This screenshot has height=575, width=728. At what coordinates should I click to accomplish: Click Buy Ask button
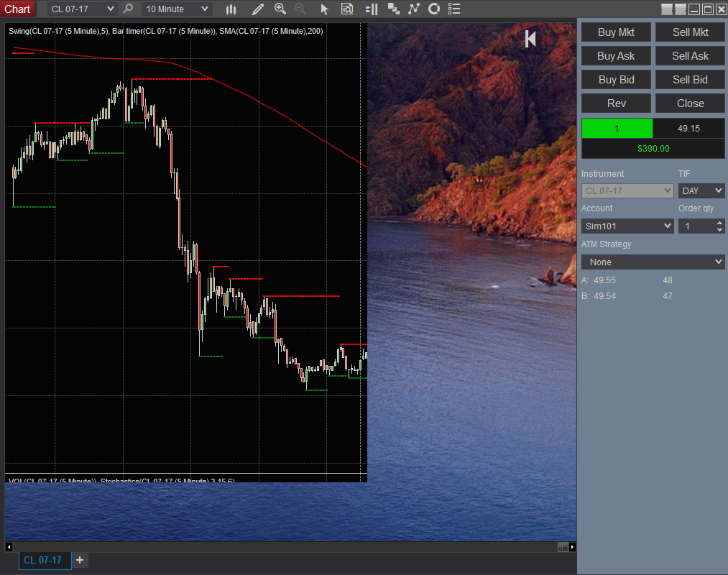coord(616,56)
